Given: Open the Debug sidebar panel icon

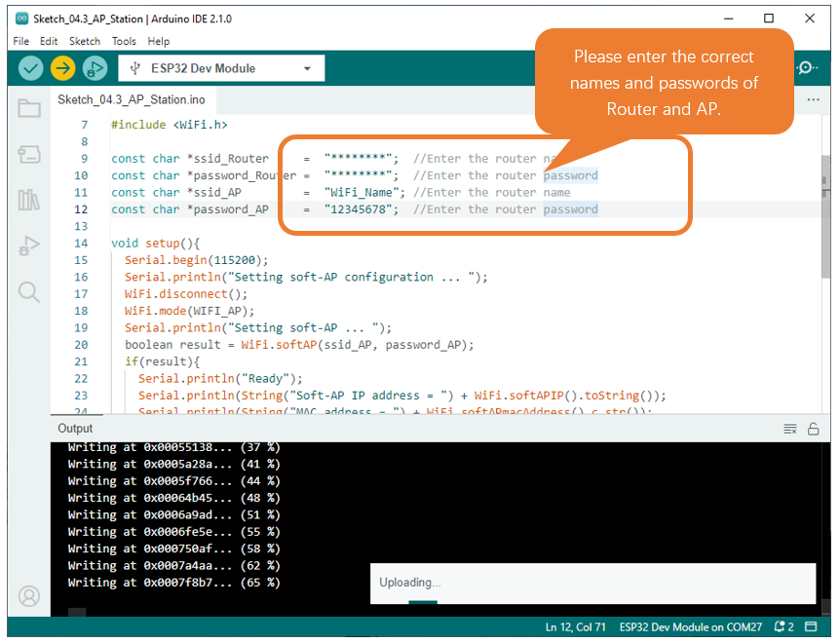Looking at the screenshot, I should [29, 246].
